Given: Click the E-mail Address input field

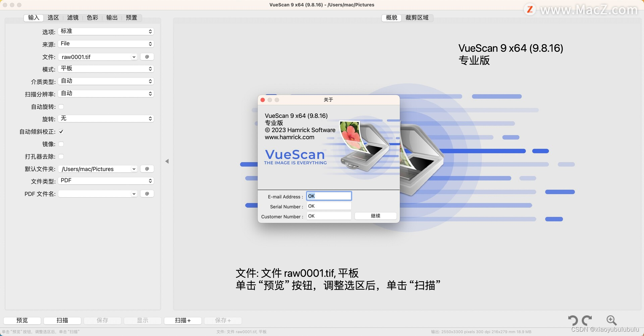Looking at the screenshot, I should point(329,196).
